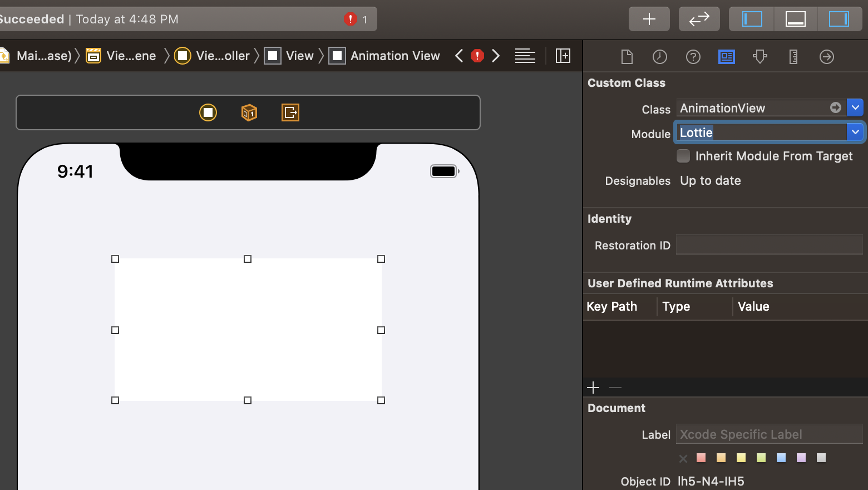The image size is (868, 490).
Task: Open the Class dropdown arrow
Action: pos(855,107)
